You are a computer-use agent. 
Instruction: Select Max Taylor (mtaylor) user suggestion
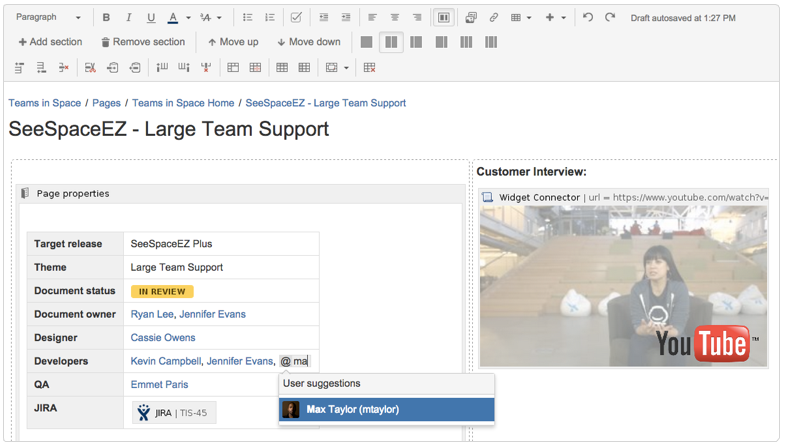click(386, 409)
